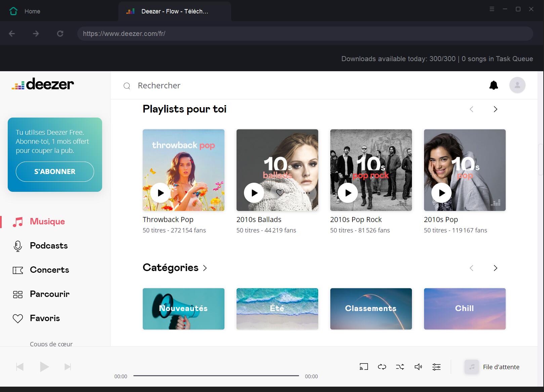Viewport: 544px width, 392px height.
Task: Play the 2010s Pop playlist
Action: pyautogui.click(x=442, y=193)
